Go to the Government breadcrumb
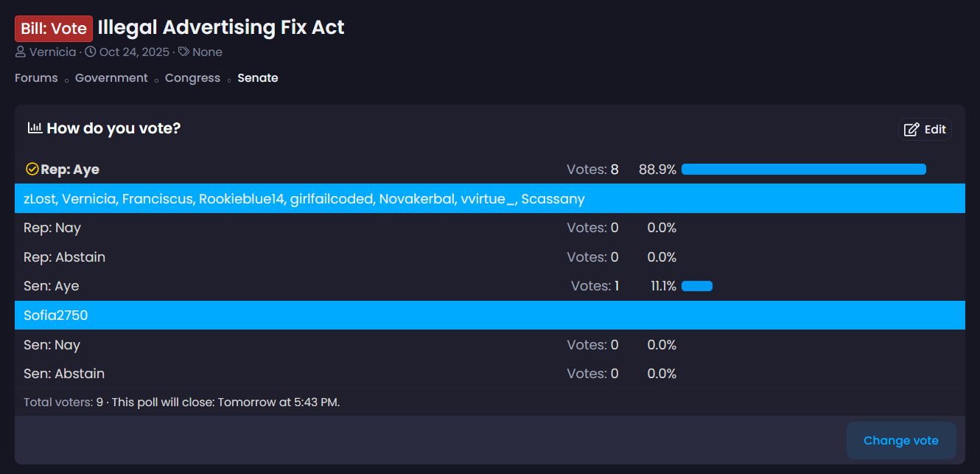 click(111, 78)
